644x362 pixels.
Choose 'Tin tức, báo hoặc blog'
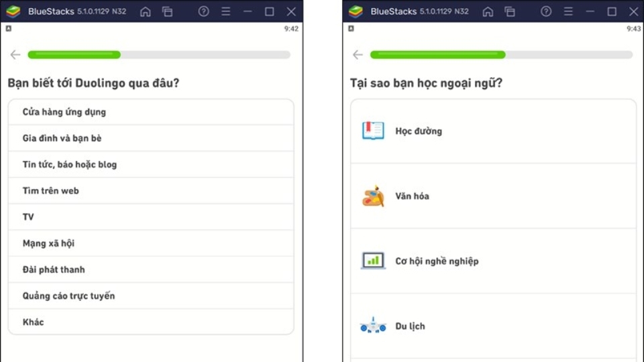pos(151,165)
